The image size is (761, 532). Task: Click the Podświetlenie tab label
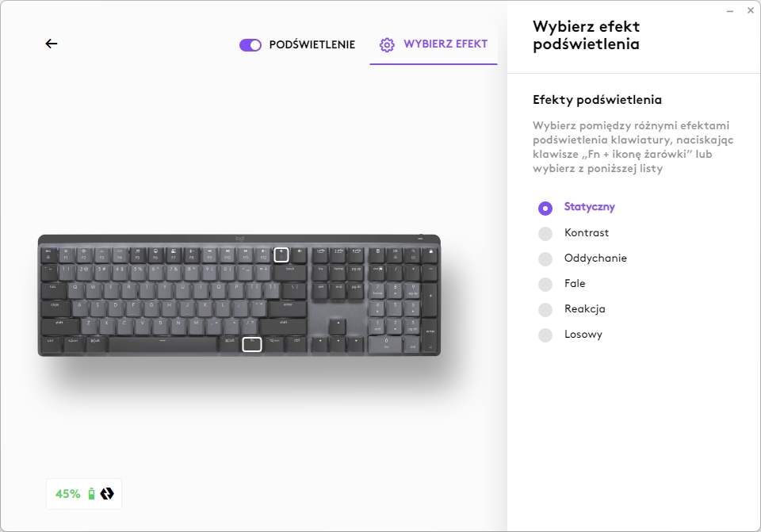pyautogui.click(x=312, y=44)
